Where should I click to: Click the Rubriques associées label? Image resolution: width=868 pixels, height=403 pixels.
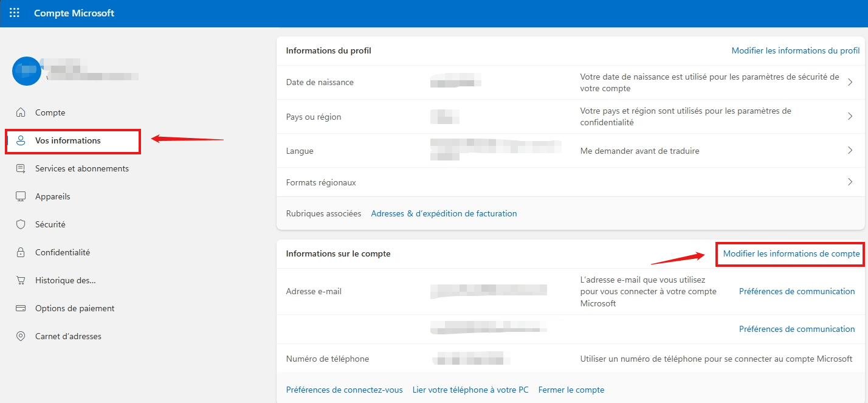323,213
